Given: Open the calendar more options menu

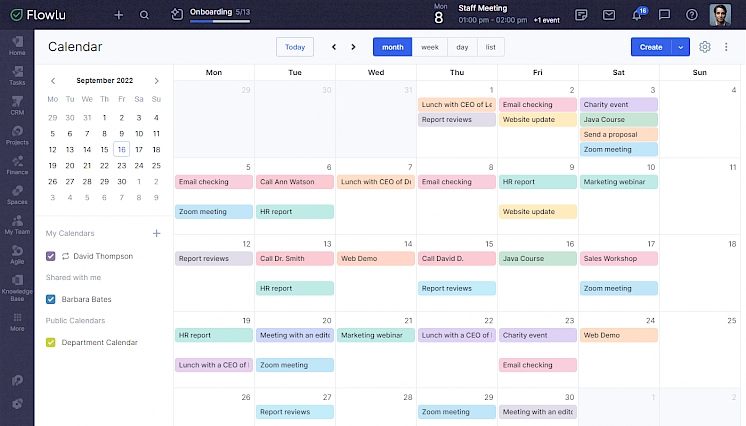Looking at the screenshot, I should click(x=726, y=47).
